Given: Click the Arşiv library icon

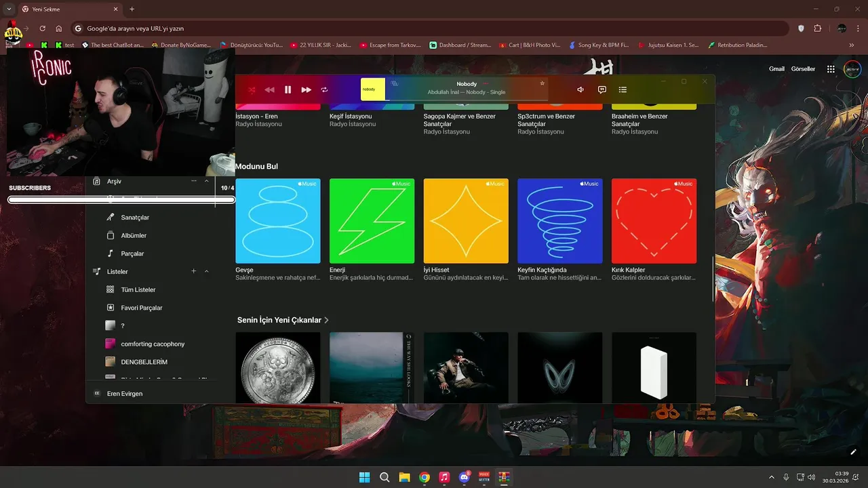Looking at the screenshot, I should coord(96,181).
